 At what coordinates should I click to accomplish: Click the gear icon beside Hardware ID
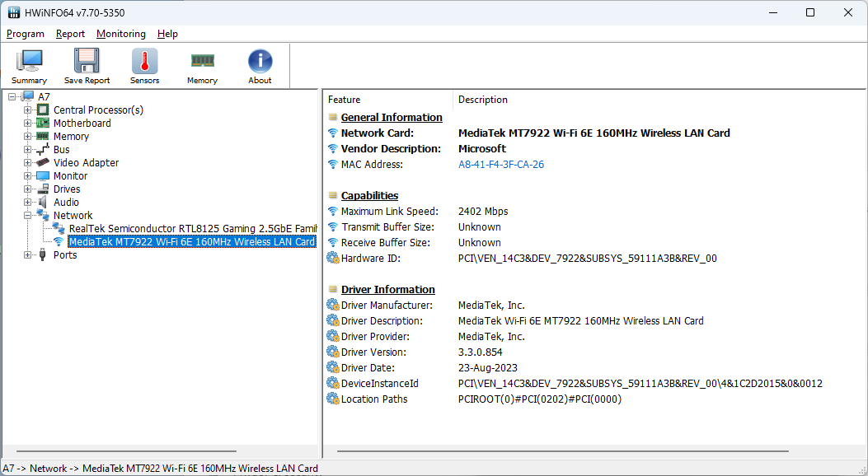point(333,258)
